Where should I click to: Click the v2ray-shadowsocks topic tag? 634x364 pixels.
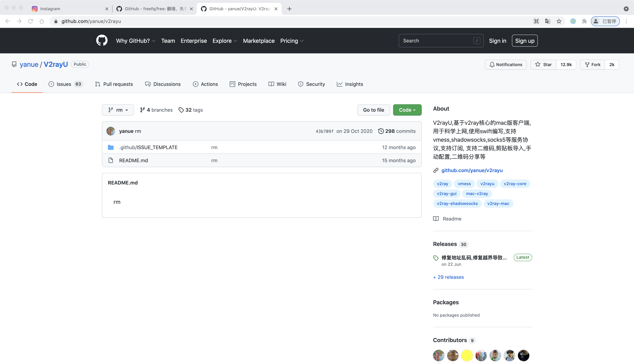tap(457, 203)
